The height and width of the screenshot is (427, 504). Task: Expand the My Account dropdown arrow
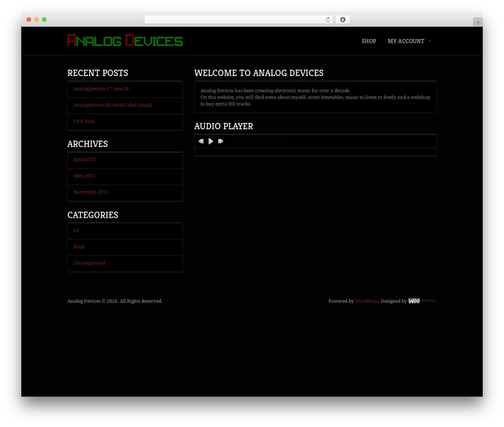(x=430, y=41)
